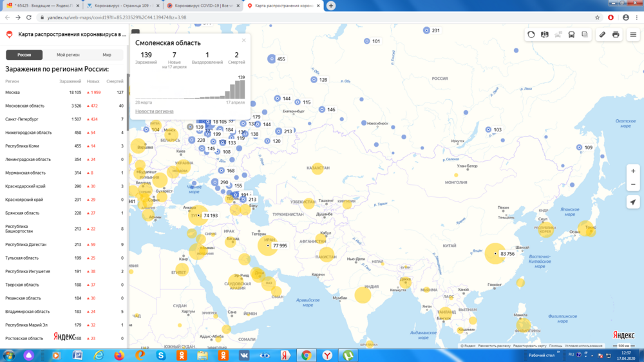Image resolution: width=644 pixels, height=362 pixels.
Task: Open VK icon in Windows taskbar
Action: (244, 356)
